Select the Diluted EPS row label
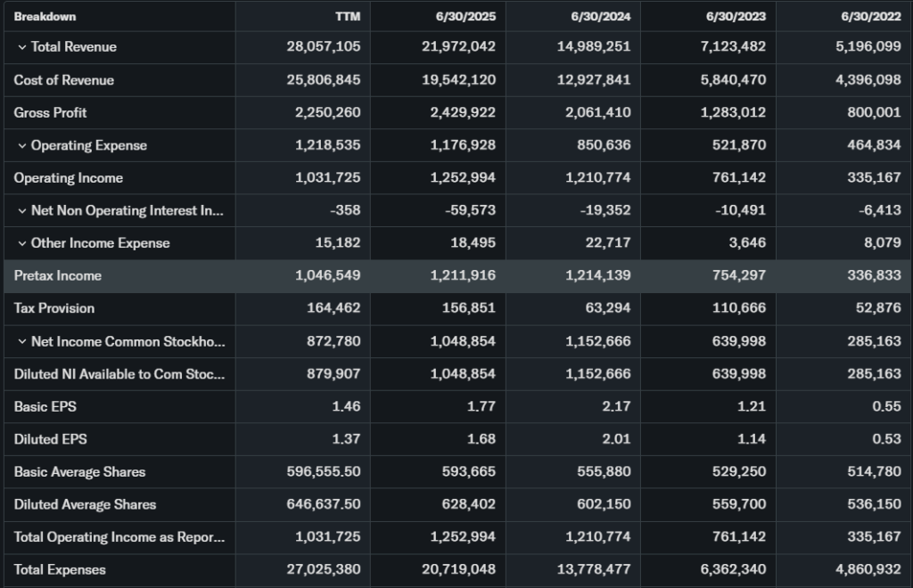The width and height of the screenshot is (913, 588). tap(51, 439)
